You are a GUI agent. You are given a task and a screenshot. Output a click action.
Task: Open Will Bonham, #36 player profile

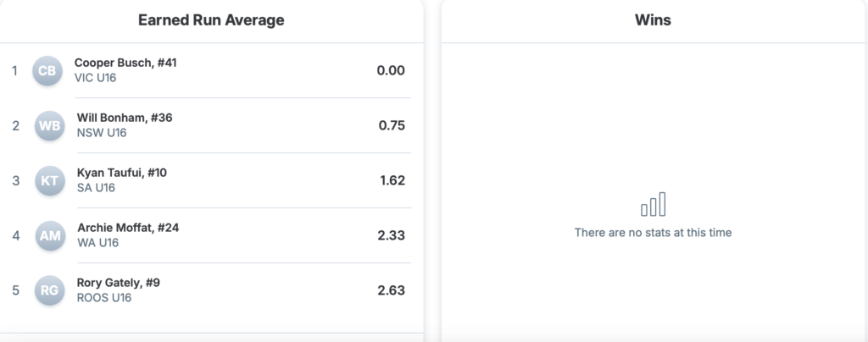pos(125,118)
